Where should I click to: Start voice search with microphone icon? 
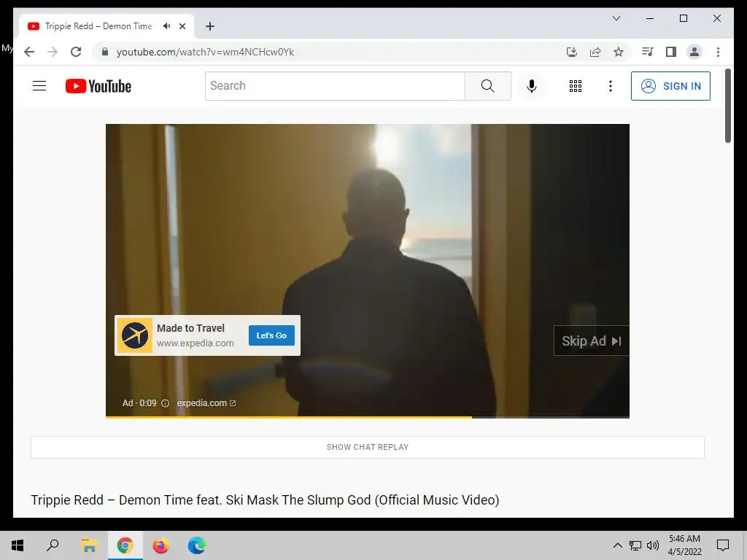[532, 86]
